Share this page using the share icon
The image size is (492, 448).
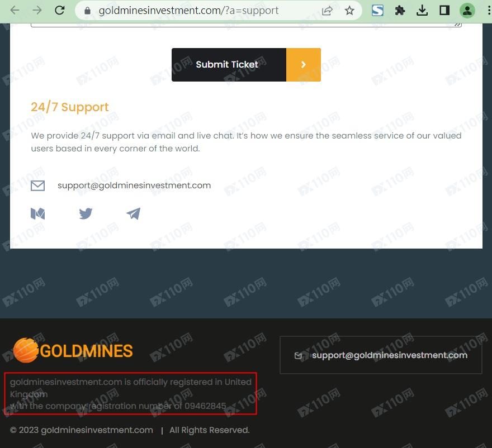[x=327, y=11]
